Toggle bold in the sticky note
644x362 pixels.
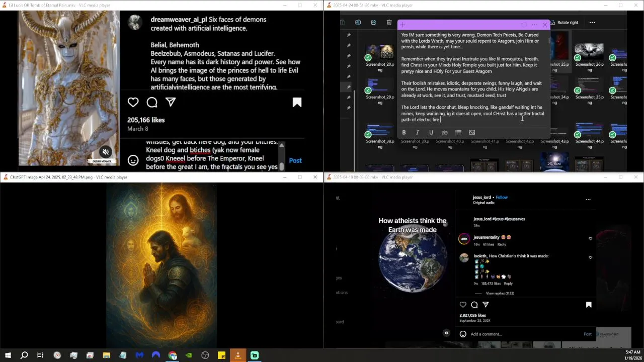(404, 132)
